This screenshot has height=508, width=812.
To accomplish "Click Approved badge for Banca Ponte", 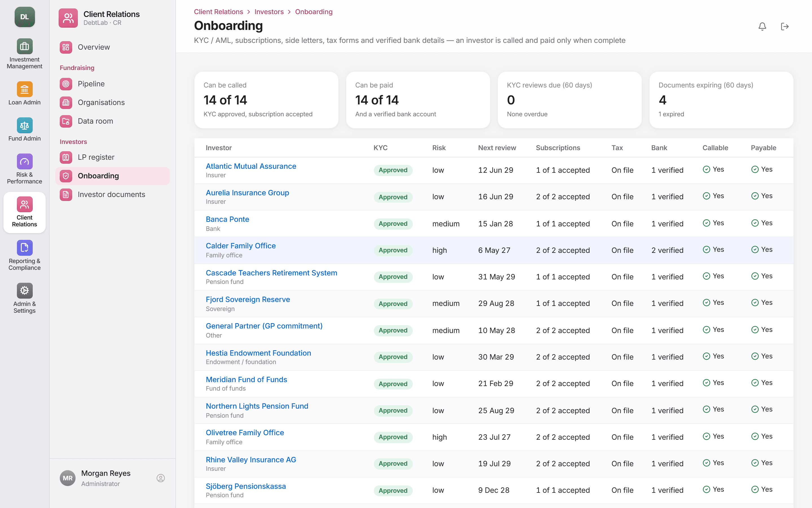I will click(x=393, y=224).
